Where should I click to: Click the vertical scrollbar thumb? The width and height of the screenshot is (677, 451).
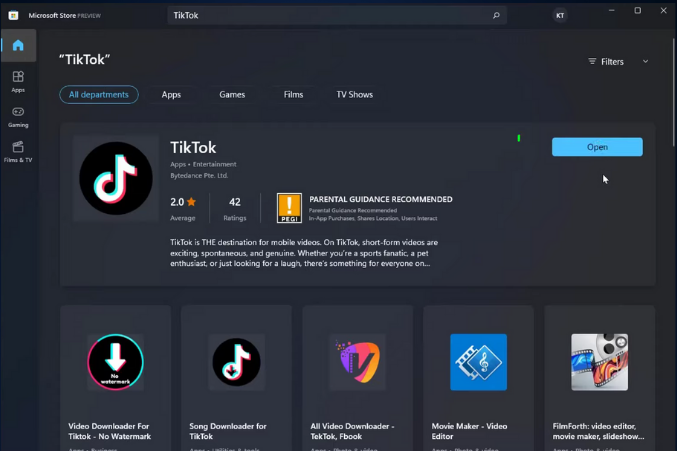coord(674,92)
